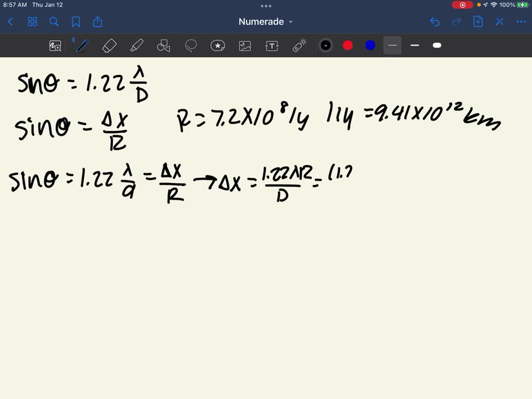532x399 pixels.
Task: Select the thin stroke width
Action: click(392, 46)
